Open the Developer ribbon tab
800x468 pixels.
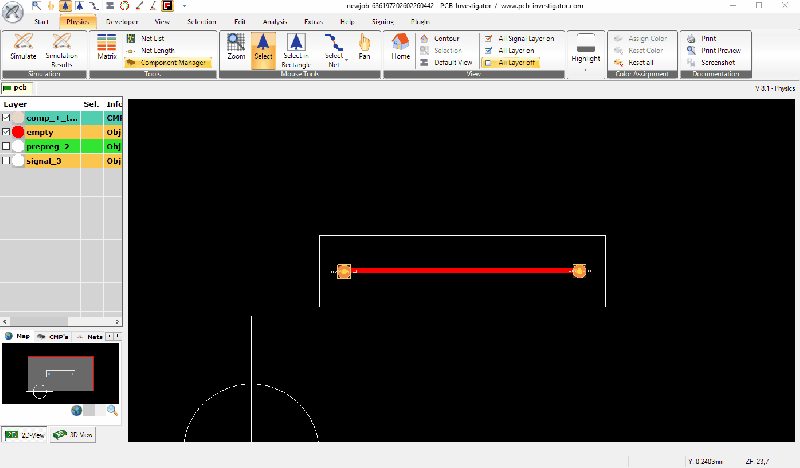tap(122, 22)
